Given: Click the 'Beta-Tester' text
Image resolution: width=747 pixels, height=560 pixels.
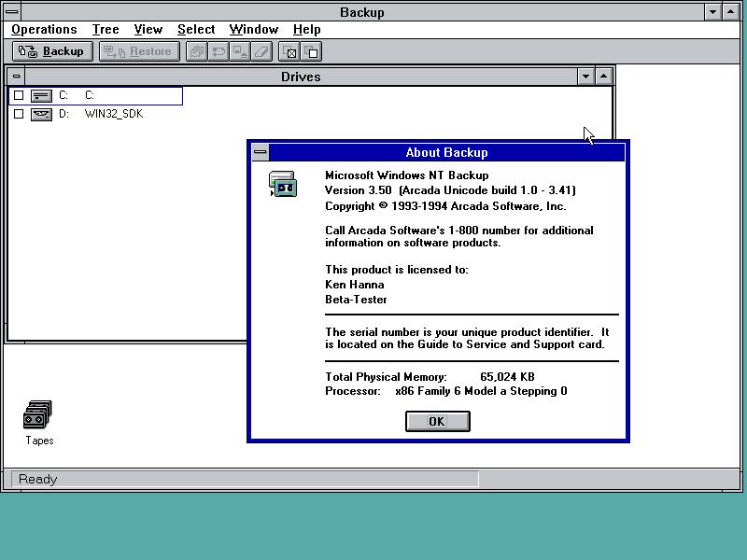Looking at the screenshot, I should (356, 300).
